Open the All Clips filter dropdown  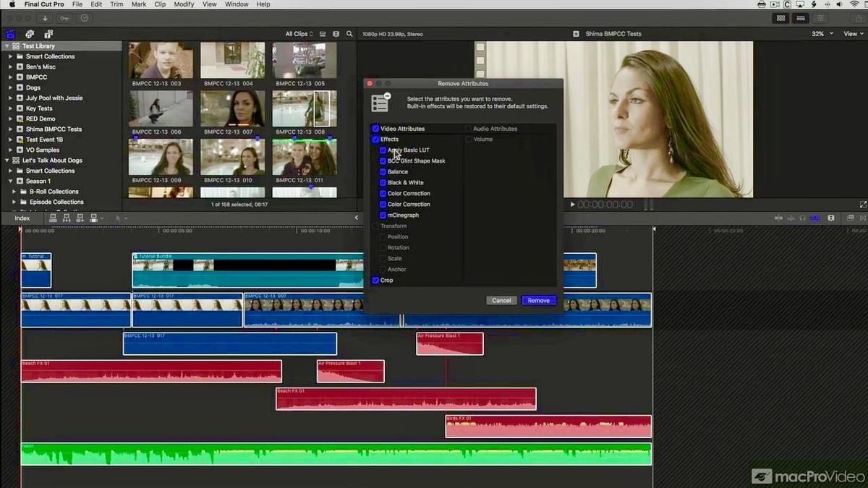click(298, 34)
